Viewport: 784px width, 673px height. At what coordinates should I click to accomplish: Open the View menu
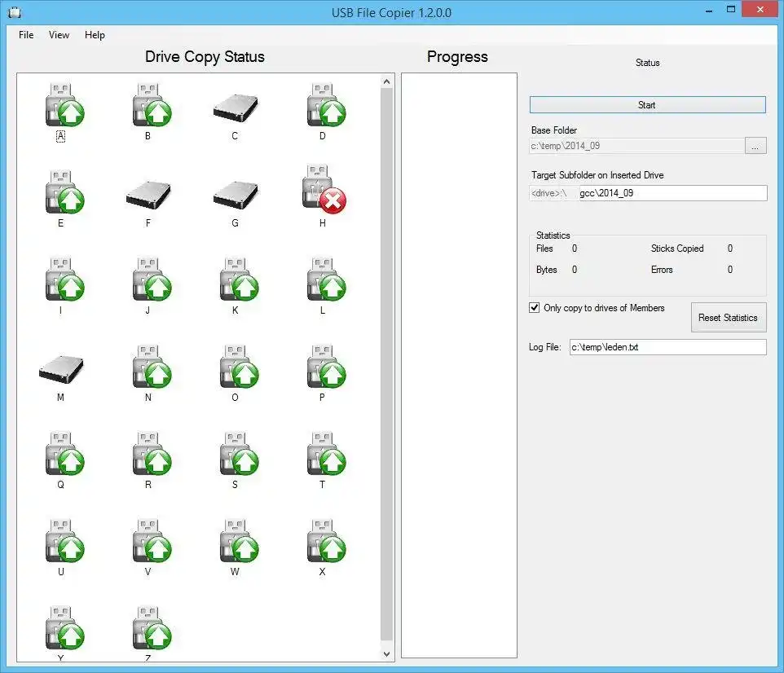59,35
